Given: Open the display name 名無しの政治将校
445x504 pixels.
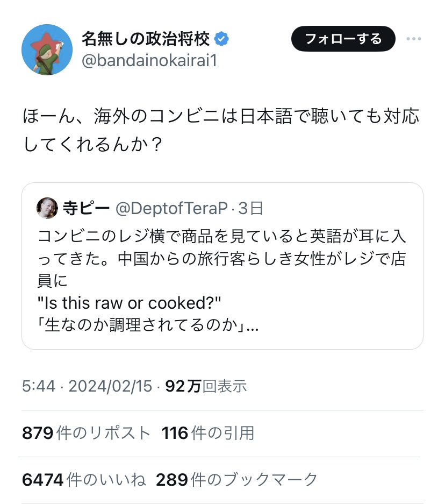Looking at the screenshot, I should 145,39.
